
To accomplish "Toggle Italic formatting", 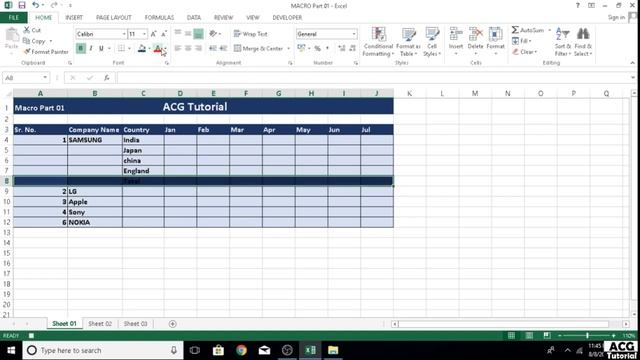I will pyautogui.click(x=91, y=48).
